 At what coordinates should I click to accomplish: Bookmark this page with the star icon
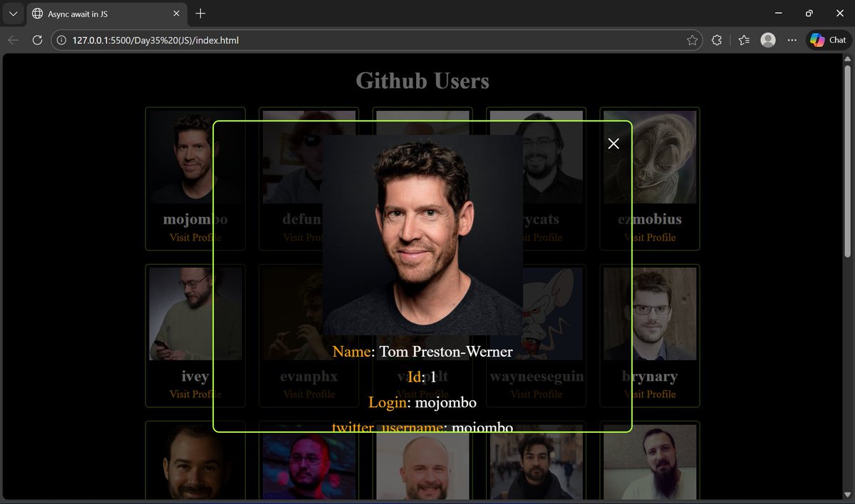coord(692,41)
